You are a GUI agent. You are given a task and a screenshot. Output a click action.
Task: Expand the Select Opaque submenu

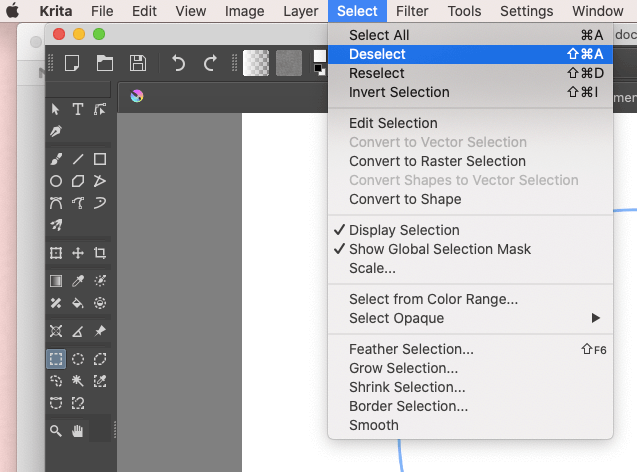click(x=470, y=318)
